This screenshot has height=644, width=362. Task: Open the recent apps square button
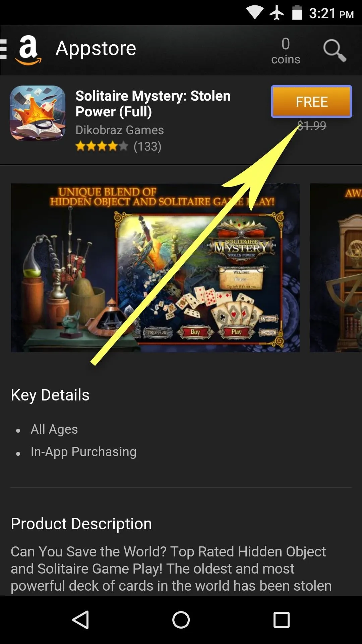point(282,620)
